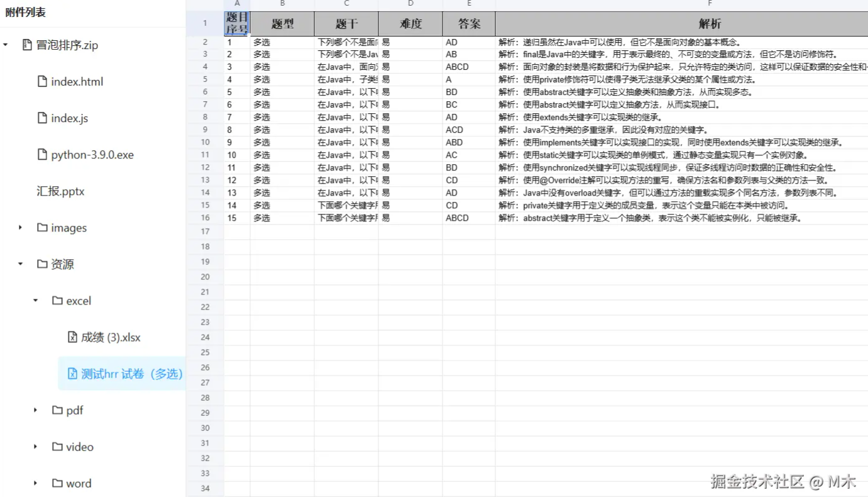Click the 题干 header cell
Viewport: 868px width, 497px height.
coord(346,24)
